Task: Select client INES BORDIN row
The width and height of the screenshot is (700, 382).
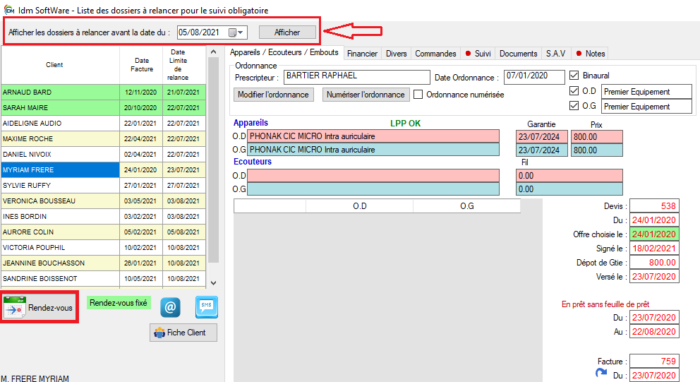Action: tap(104, 216)
